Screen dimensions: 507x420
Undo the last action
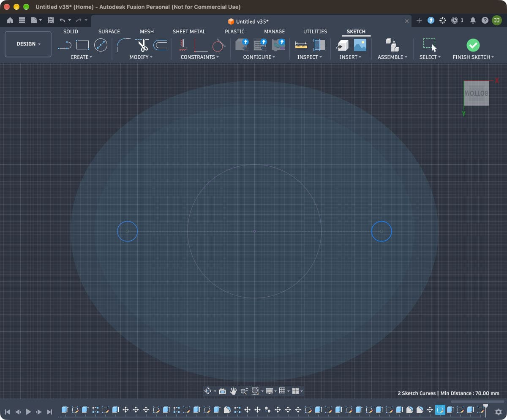(x=62, y=20)
